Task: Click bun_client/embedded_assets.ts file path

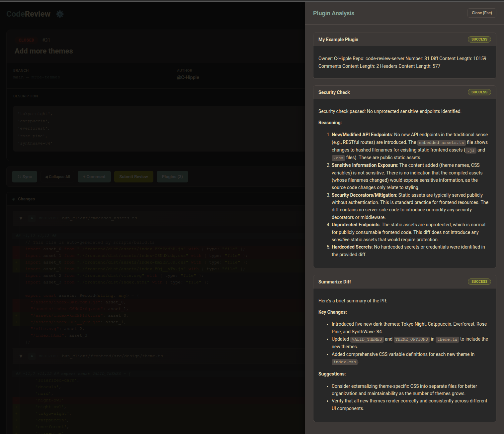Action: coord(99,218)
